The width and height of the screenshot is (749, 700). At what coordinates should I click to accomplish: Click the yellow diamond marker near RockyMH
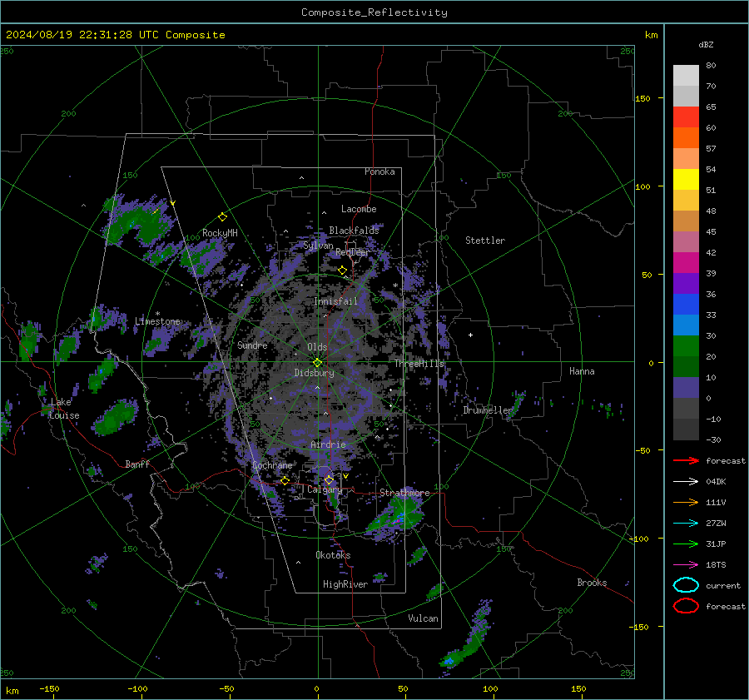pos(222,217)
